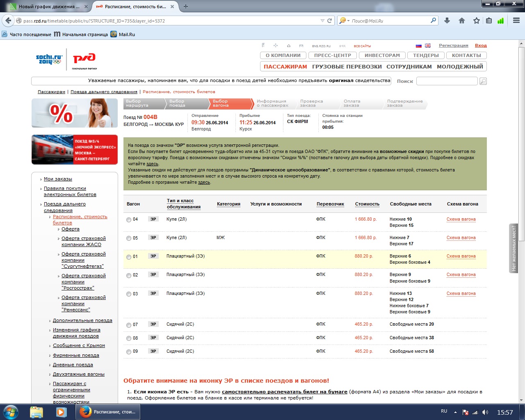Open the ГРУЗОВЫЕ ПЕРЕВОЗКИ menu section
The height and width of the screenshot is (420, 525).
coord(347,66)
